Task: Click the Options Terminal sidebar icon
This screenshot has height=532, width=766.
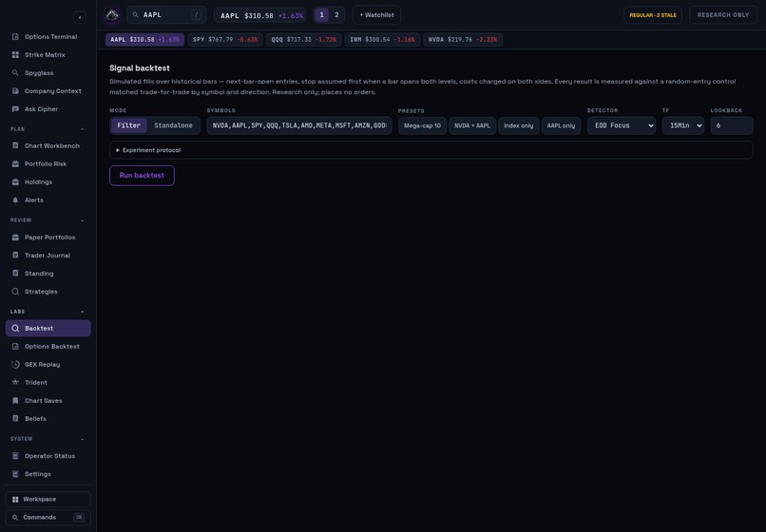Action: point(15,37)
